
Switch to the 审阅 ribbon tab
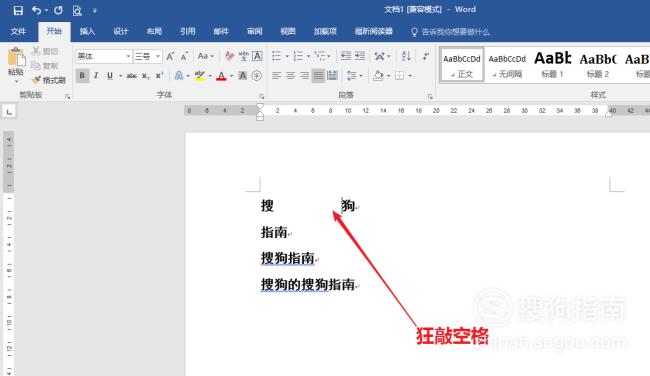255,32
